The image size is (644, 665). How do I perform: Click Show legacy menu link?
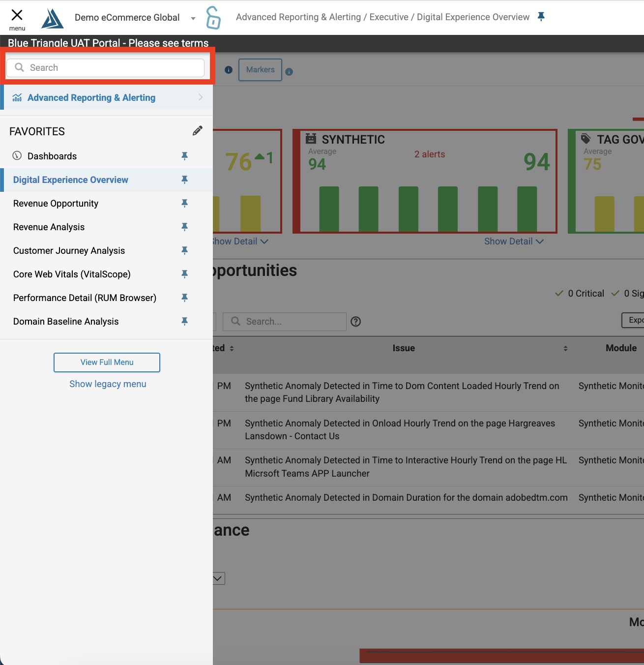pos(108,384)
